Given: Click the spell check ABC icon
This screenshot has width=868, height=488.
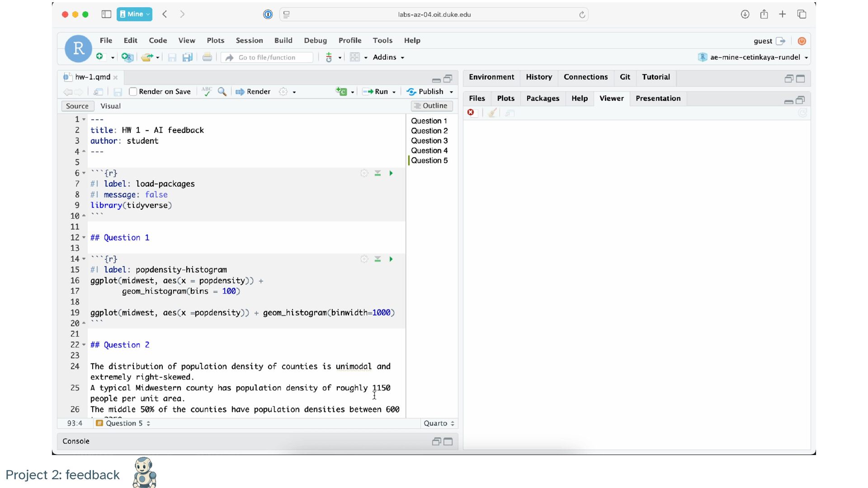Looking at the screenshot, I should click(207, 91).
